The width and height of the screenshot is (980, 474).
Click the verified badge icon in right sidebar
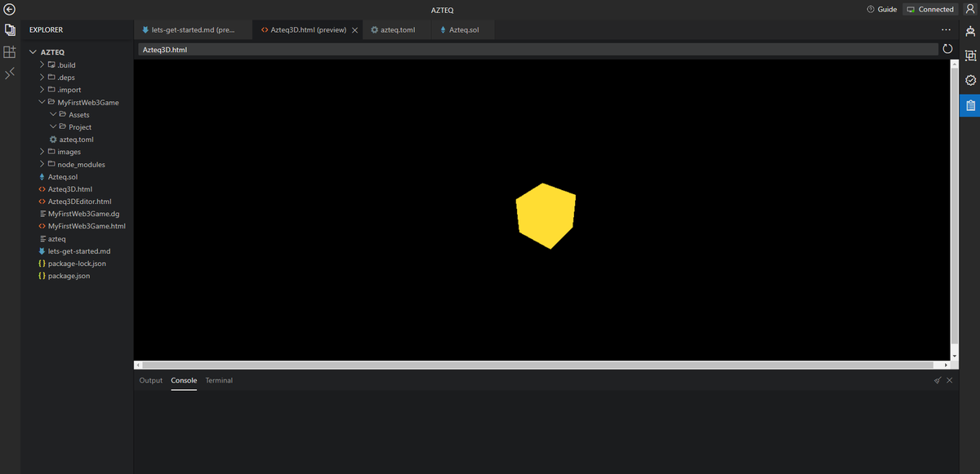point(970,80)
